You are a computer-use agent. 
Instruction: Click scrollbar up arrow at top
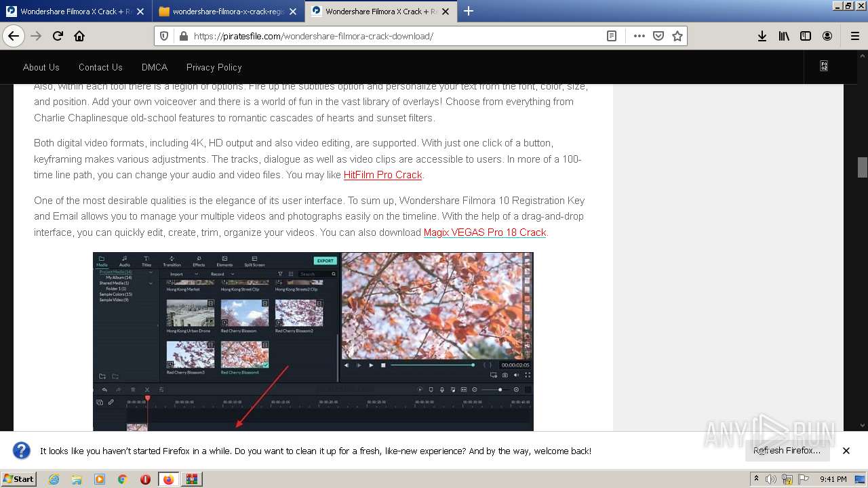point(863,56)
